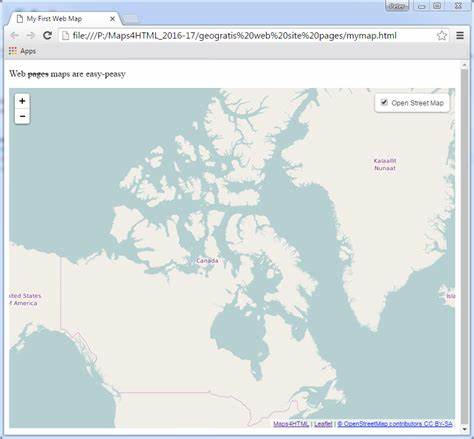
Task: Zoom out with the map minus button
Action: coord(22,116)
